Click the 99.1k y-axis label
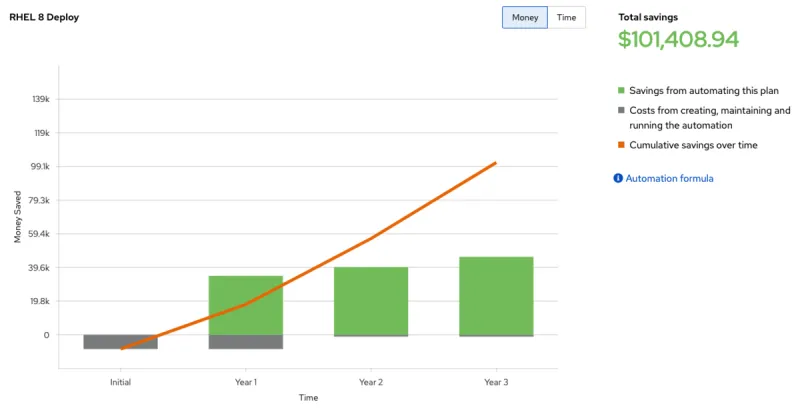The height and width of the screenshot is (408, 800). (40, 166)
